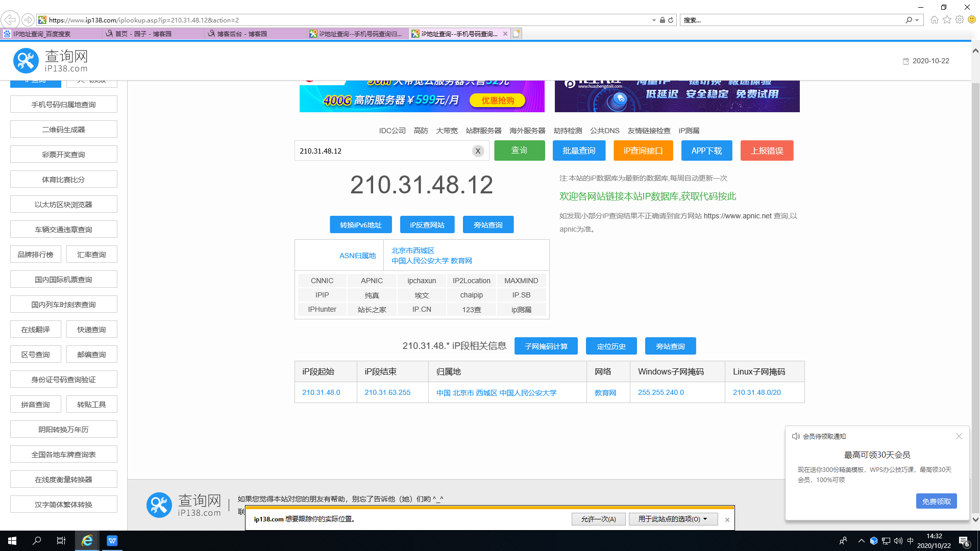The width and height of the screenshot is (980, 551).
Task: Open the browser home icon
Action: point(934,20)
